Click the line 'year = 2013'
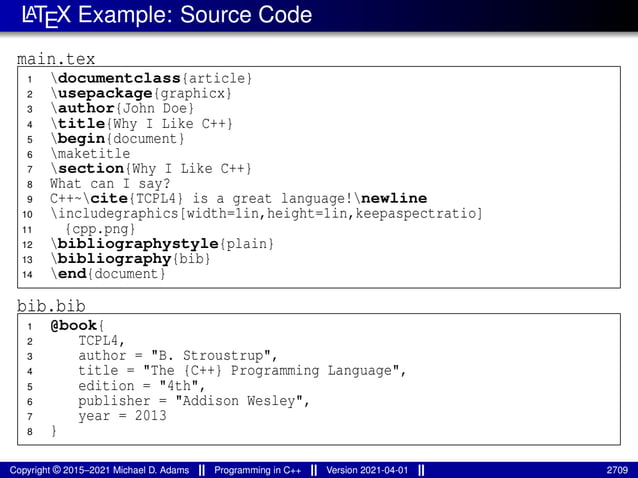 pyautogui.click(x=122, y=416)
